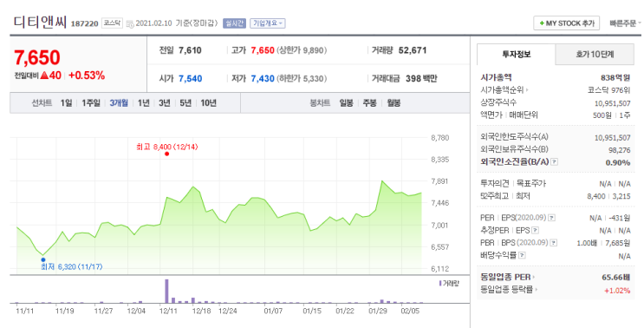
Task: Click the 실시간 badge
Action: click(234, 23)
